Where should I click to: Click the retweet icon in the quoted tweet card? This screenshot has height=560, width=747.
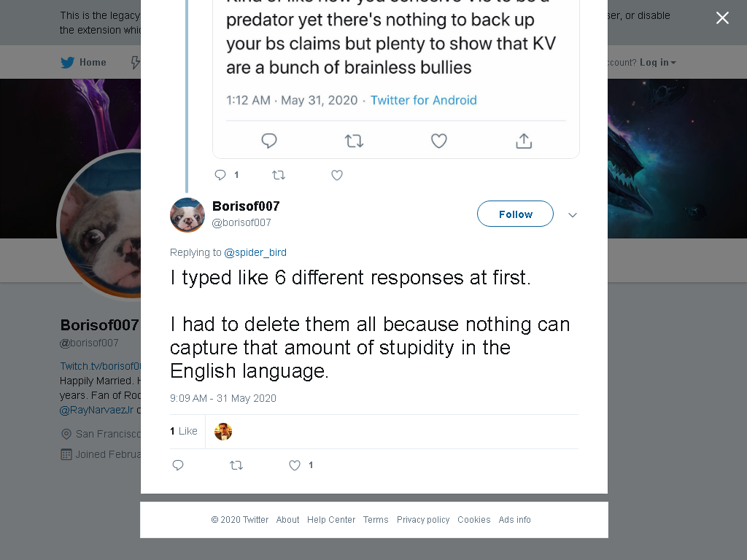354,141
